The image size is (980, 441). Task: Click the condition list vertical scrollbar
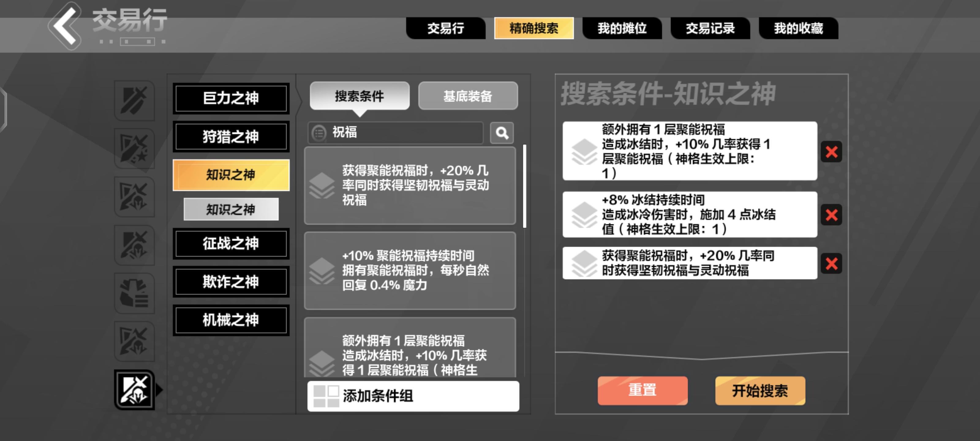pos(525,187)
